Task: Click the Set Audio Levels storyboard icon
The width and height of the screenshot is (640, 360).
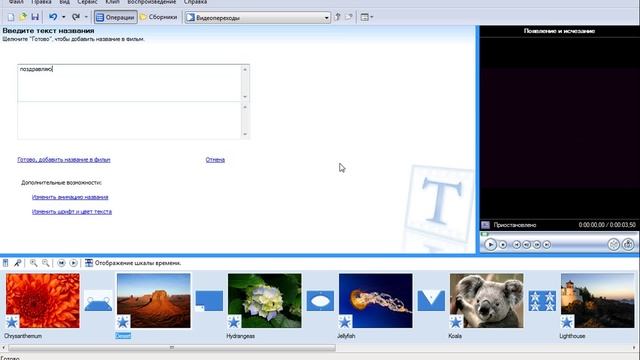Action: point(6,263)
